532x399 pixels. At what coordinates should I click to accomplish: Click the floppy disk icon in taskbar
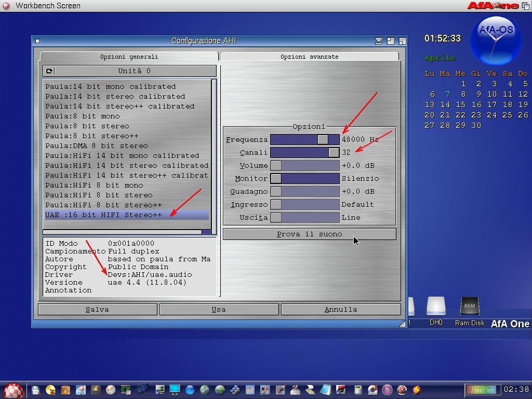(36, 390)
